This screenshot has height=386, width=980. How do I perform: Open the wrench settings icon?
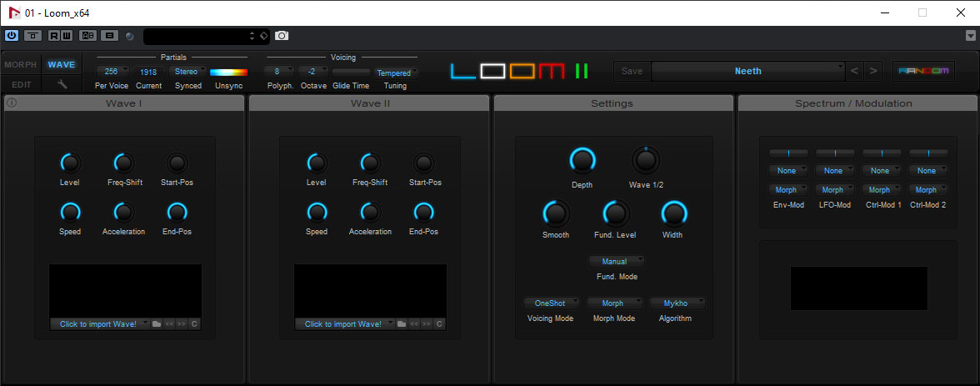tap(61, 84)
